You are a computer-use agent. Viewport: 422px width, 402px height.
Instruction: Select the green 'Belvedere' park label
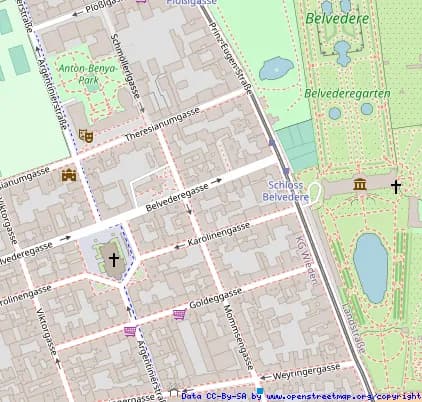pos(337,19)
